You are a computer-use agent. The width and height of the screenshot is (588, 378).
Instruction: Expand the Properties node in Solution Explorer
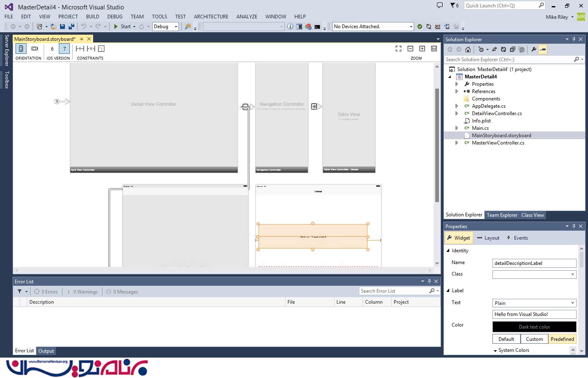point(457,84)
